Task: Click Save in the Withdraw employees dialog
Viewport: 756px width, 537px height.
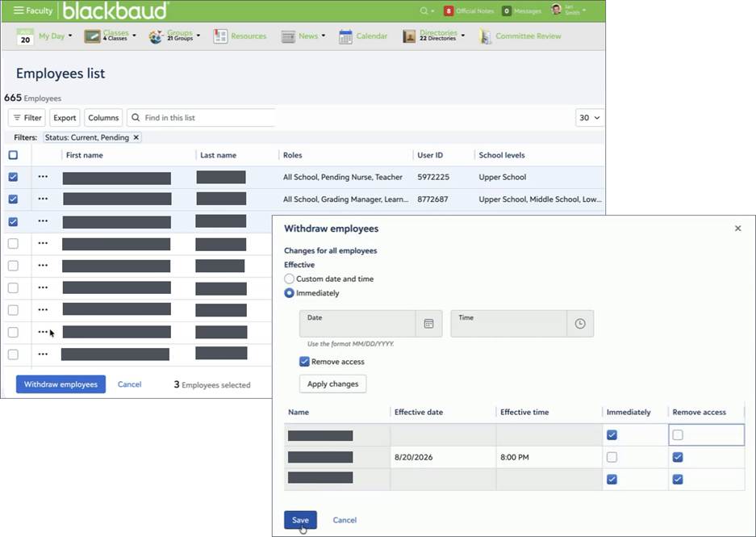Action: [x=300, y=520]
